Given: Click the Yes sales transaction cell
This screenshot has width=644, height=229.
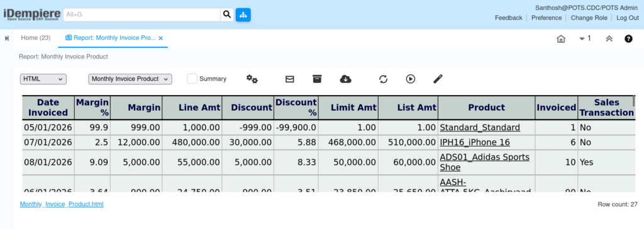Looking at the screenshot, I should point(607,162).
